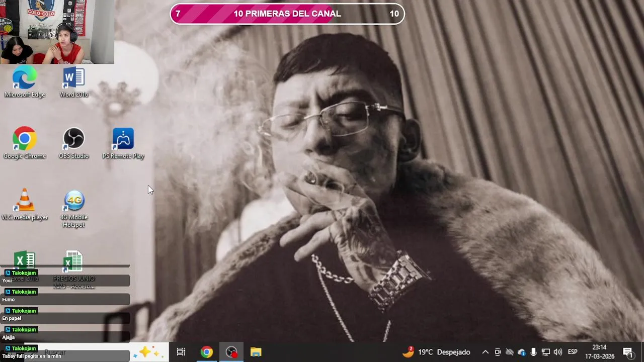Image resolution: width=644 pixels, height=362 pixels.
Task: Switch to Chrome in the taskbar
Action: pyautogui.click(x=206, y=352)
